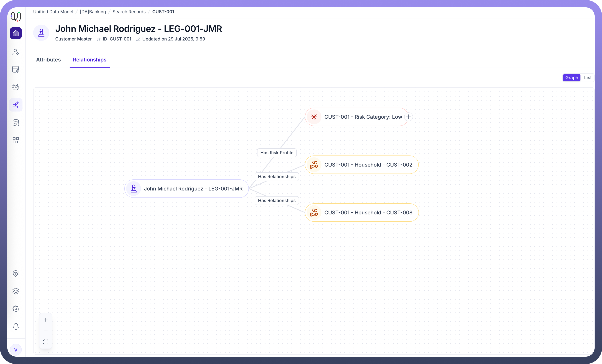Open the stacked layers sidebar icon

coord(16,291)
